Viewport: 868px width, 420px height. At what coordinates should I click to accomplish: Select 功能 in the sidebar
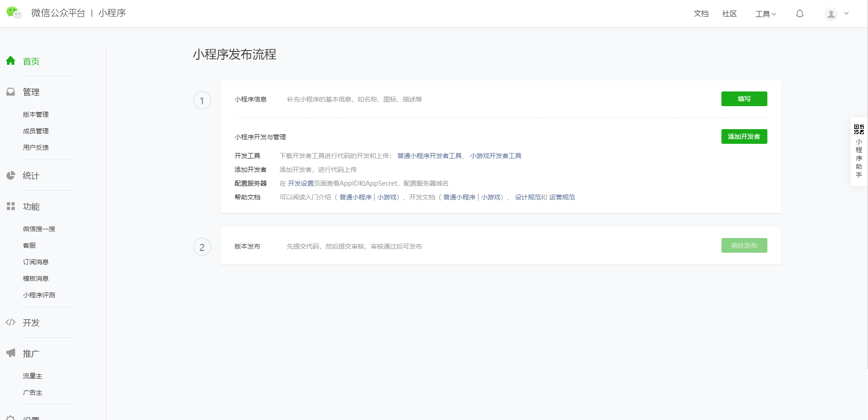[31, 206]
